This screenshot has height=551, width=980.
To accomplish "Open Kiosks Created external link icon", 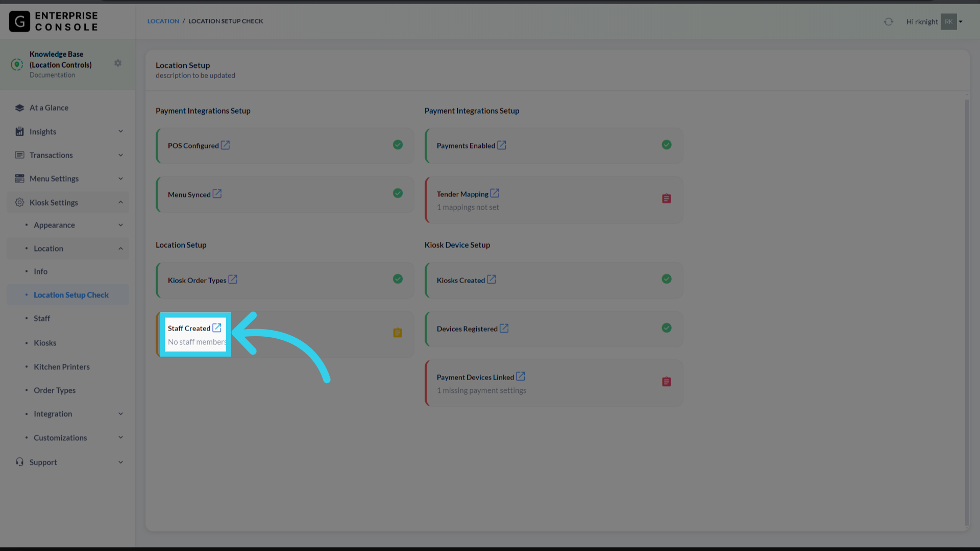I will [492, 280].
